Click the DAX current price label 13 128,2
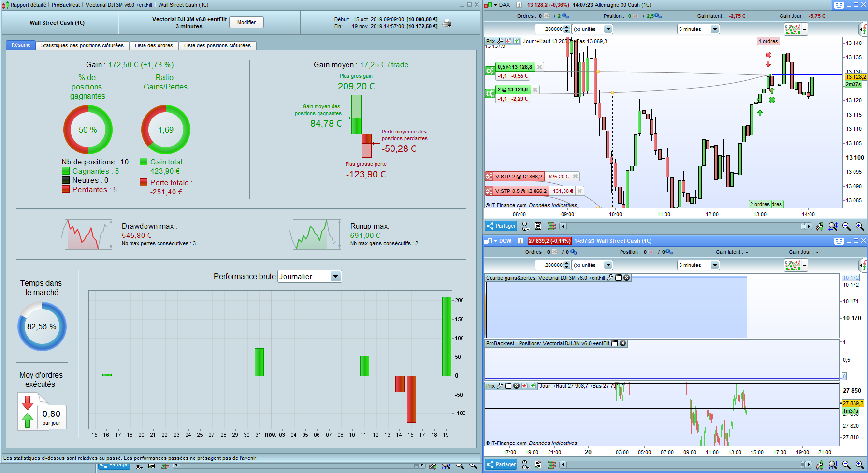Screen dimensions: 868x473 (x=856, y=77)
